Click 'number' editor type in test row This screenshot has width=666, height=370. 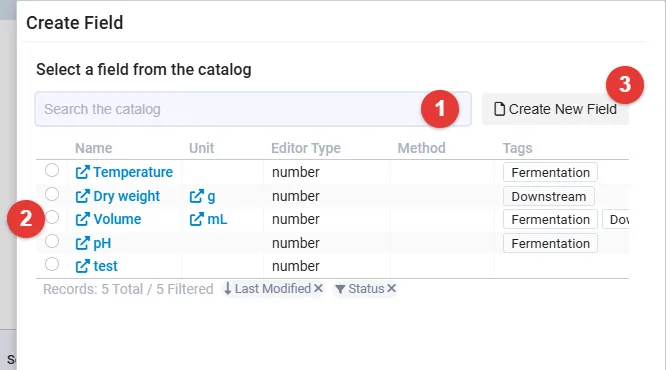pyautogui.click(x=296, y=266)
